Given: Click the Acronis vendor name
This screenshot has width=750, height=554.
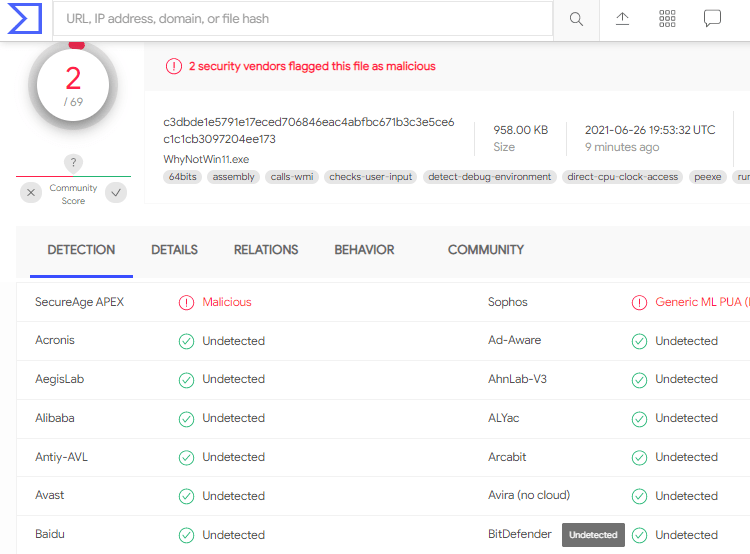Looking at the screenshot, I should pos(55,340).
